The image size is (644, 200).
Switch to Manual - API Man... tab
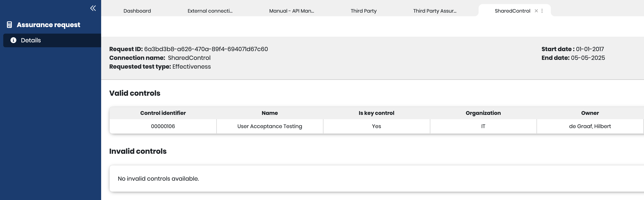[291, 11]
